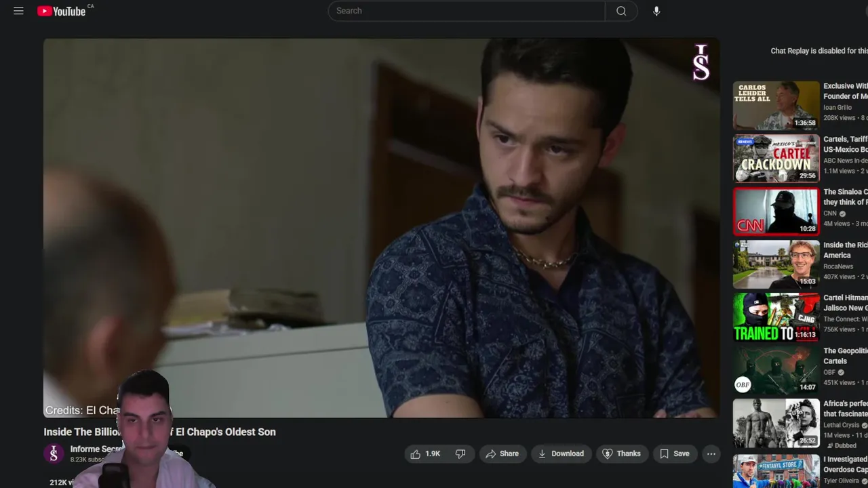This screenshot has height=488, width=868.
Task: Open the more actions ellipsis menu
Action: click(711, 454)
